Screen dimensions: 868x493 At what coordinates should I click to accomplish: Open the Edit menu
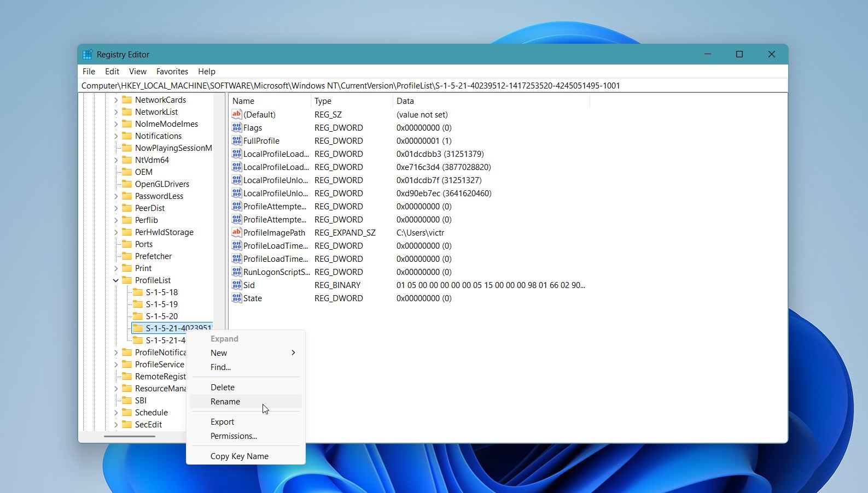(112, 72)
